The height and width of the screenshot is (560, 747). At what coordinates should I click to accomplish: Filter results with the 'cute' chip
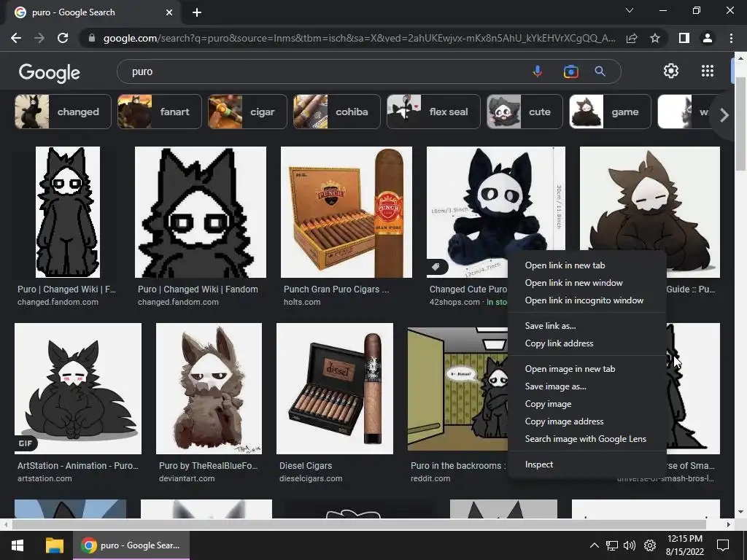click(x=525, y=112)
